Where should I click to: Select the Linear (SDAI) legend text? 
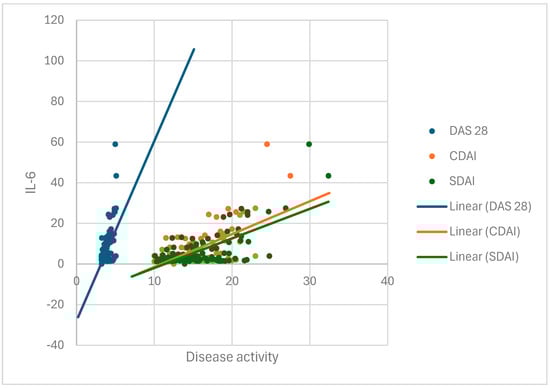[484, 257]
